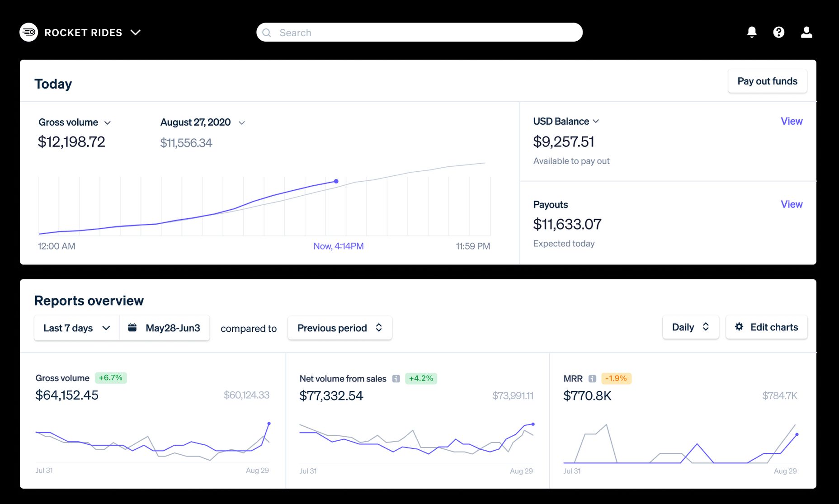Image resolution: width=839 pixels, height=504 pixels.
Task: Click the $12,198.72 gross volume value
Action: pyautogui.click(x=71, y=142)
